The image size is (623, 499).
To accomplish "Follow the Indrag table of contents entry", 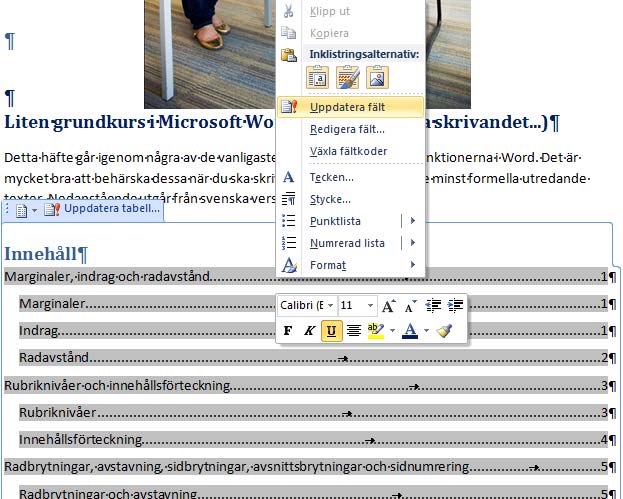I will pos(313,331).
